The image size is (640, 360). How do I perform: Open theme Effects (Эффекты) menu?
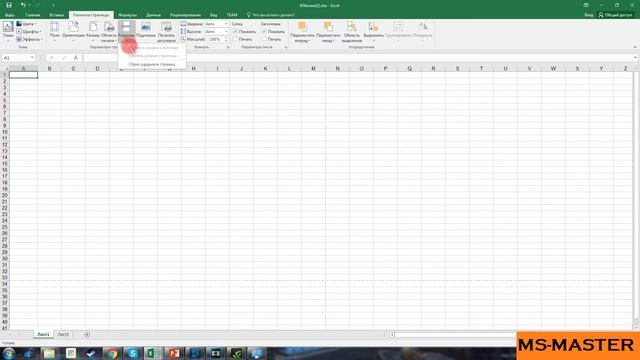(x=29, y=39)
